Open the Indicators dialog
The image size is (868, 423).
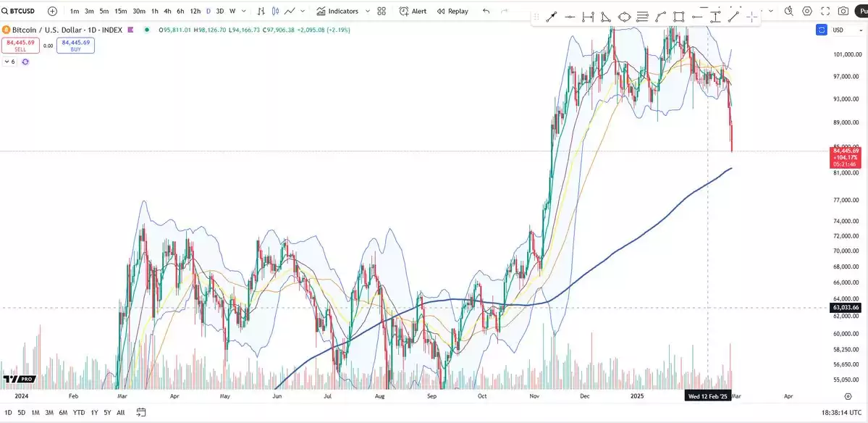337,11
